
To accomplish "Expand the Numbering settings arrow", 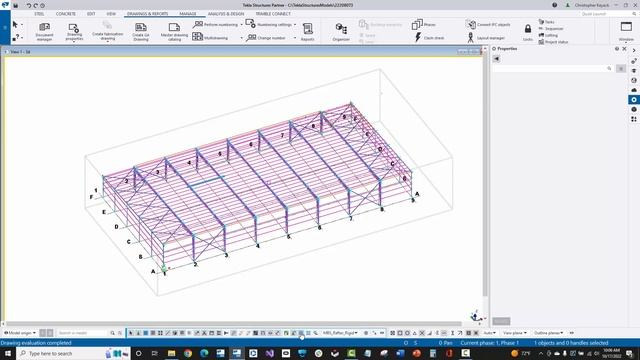I will (x=295, y=25).
